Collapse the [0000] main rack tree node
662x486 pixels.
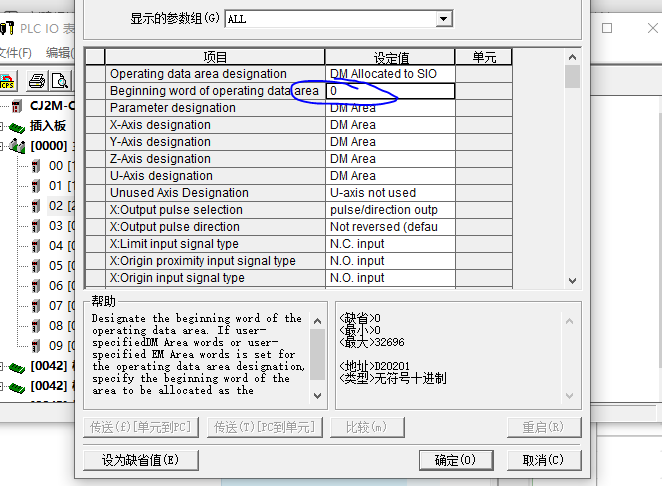click(x=4, y=146)
